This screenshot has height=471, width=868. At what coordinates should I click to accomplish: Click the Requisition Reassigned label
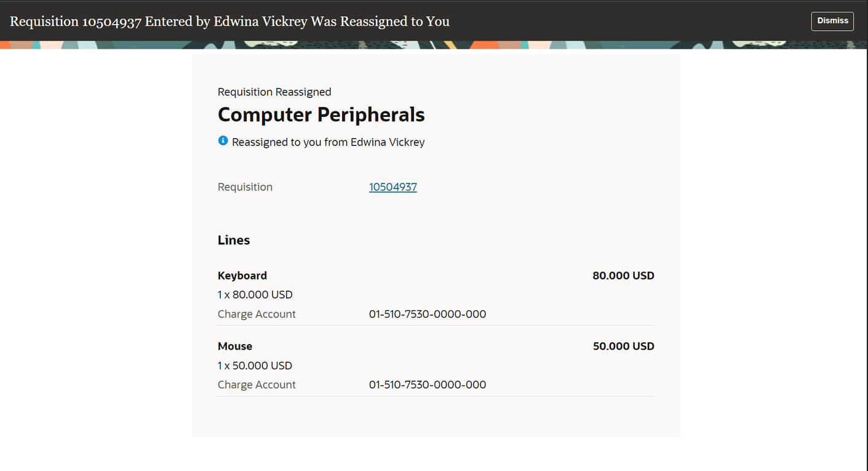pos(274,92)
